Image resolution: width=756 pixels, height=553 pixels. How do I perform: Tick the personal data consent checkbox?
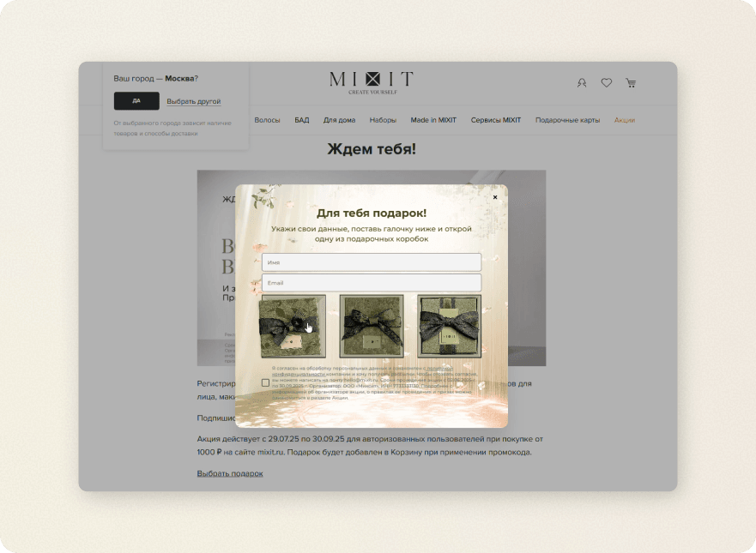point(266,383)
